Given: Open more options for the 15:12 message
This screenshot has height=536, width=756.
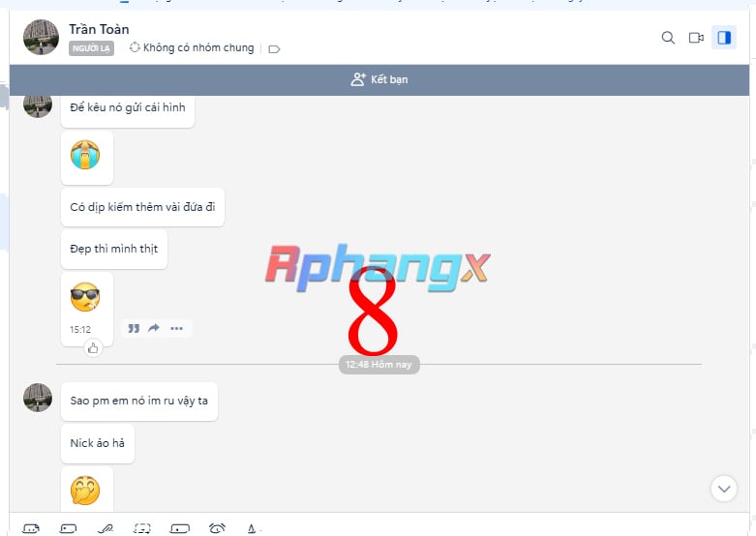Looking at the screenshot, I should click(176, 328).
